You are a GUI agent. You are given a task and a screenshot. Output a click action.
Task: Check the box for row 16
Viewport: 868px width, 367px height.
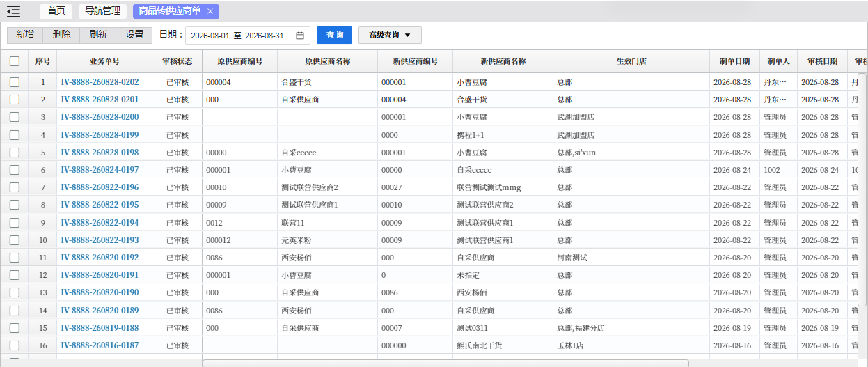coord(15,345)
